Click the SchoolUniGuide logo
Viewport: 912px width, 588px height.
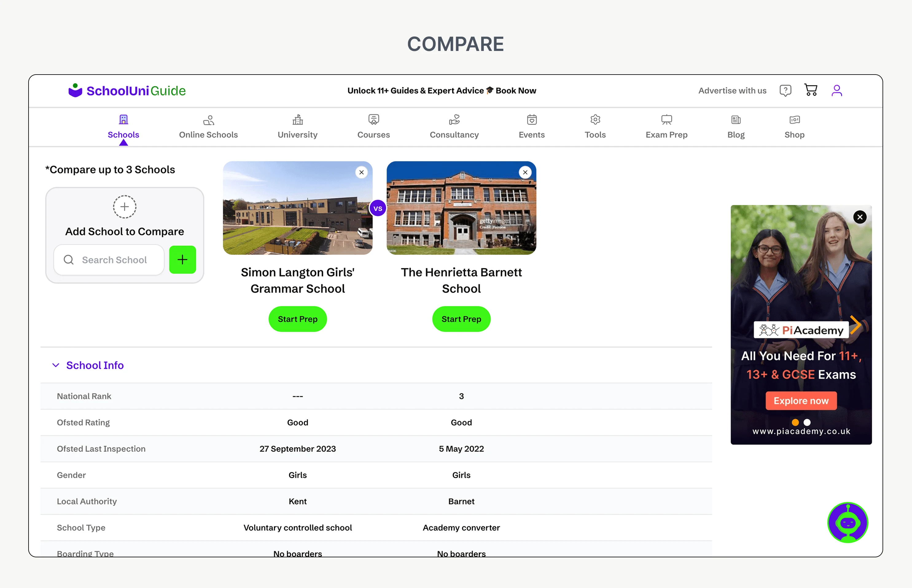tap(127, 91)
